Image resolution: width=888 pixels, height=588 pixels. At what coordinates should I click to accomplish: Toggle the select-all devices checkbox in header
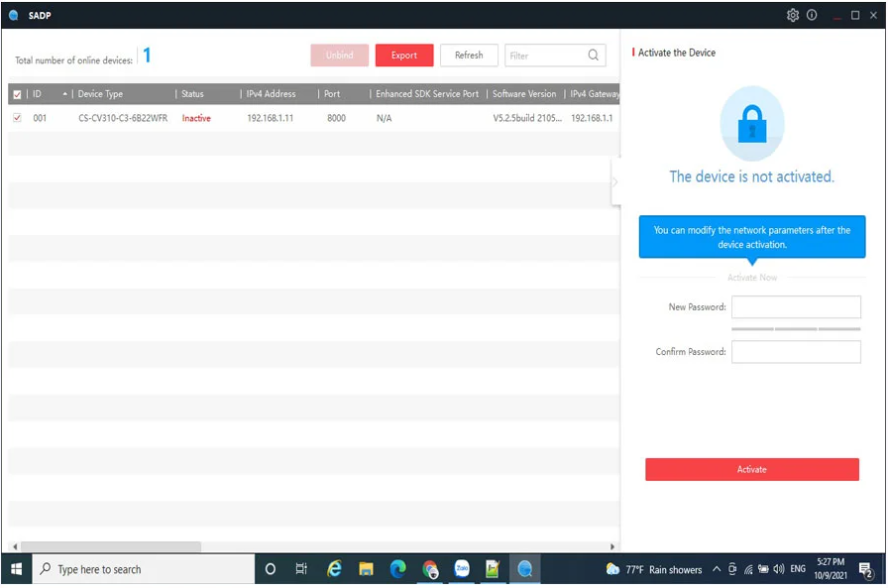point(16,94)
